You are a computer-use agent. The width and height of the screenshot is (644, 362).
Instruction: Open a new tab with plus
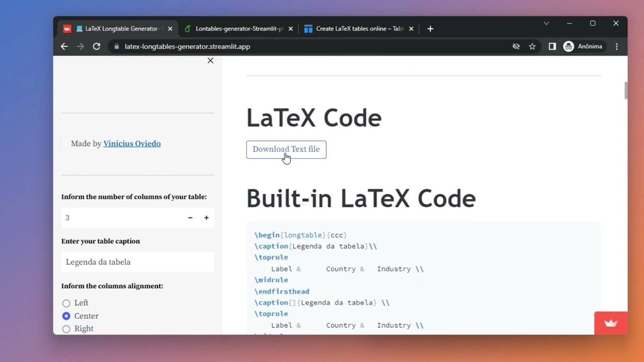click(x=430, y=29)
